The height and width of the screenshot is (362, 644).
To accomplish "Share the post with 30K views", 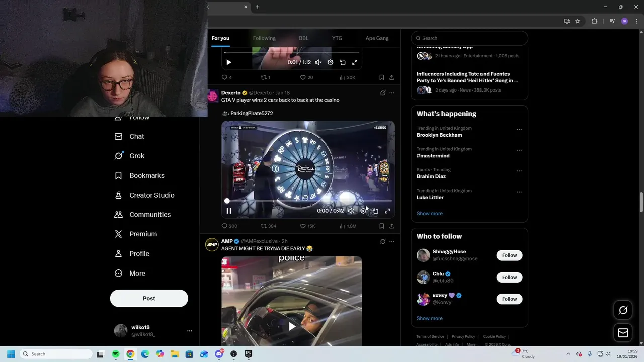I will click(x=392, y=77).
